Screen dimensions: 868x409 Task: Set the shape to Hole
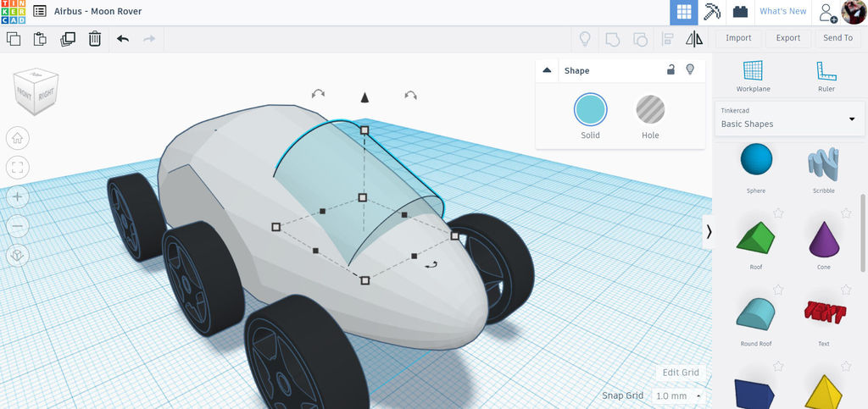(x=650, y=109)
